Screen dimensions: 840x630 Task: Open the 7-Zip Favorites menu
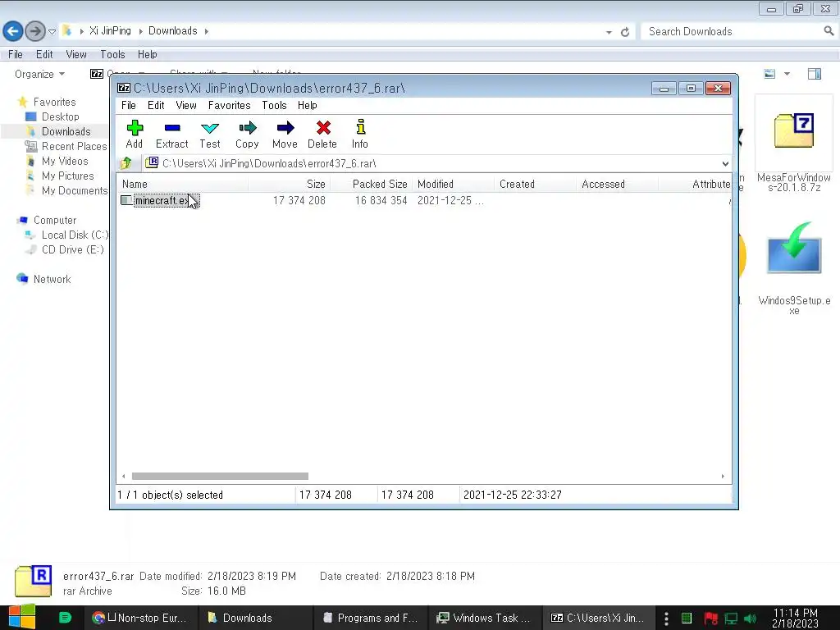(x=230, y=105)
